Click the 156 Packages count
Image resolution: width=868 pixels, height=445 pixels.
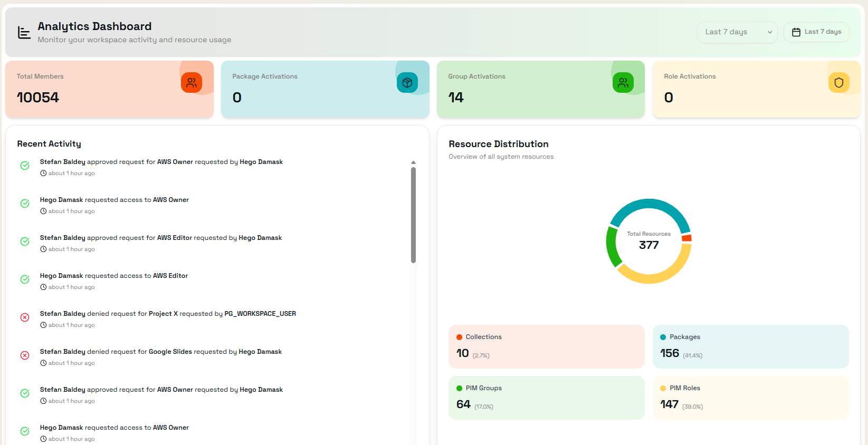(x=670, y=353)
